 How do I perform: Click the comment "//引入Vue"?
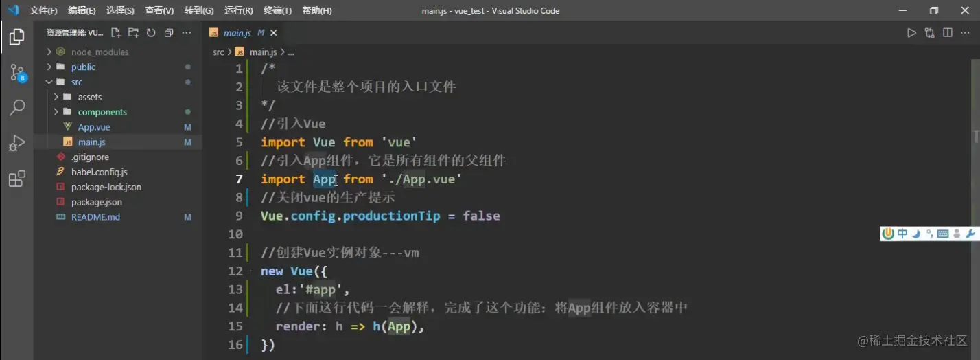(293, 124)
